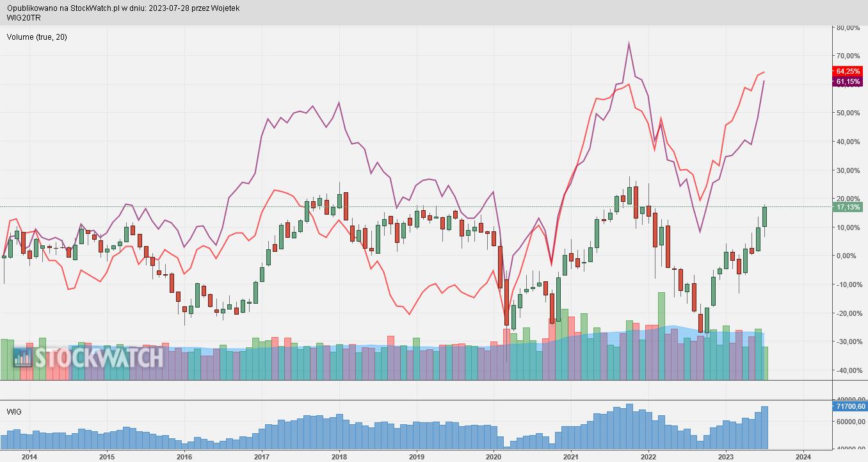
Task: Click the 2024 year axis label
Action: pyautogui.click(x=803, y=457)
